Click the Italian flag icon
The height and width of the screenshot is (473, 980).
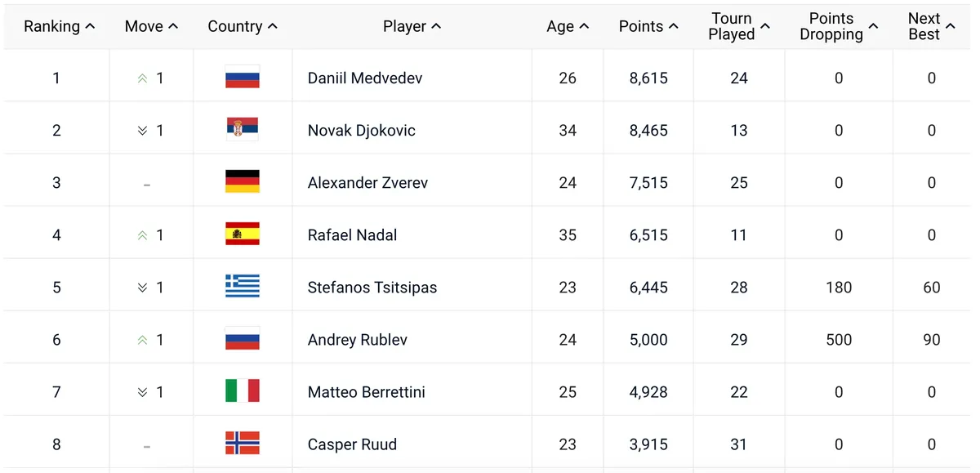click(x=242, y=391)
